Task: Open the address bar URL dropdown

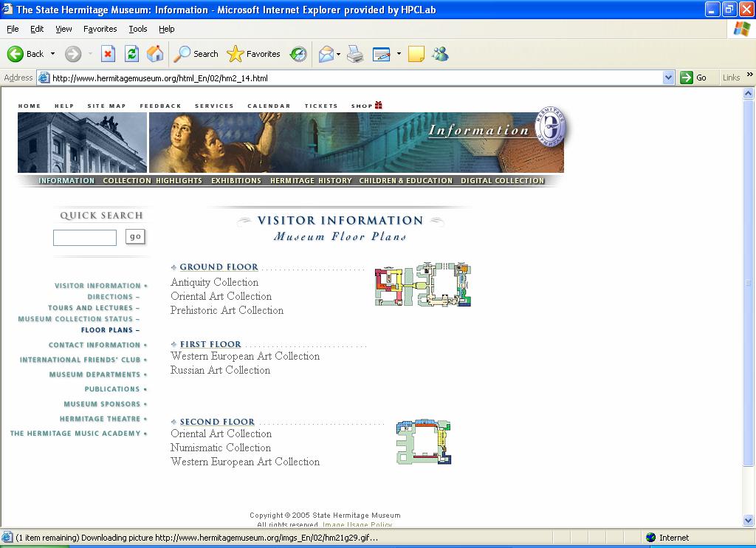Action: (x=668, y=78)
